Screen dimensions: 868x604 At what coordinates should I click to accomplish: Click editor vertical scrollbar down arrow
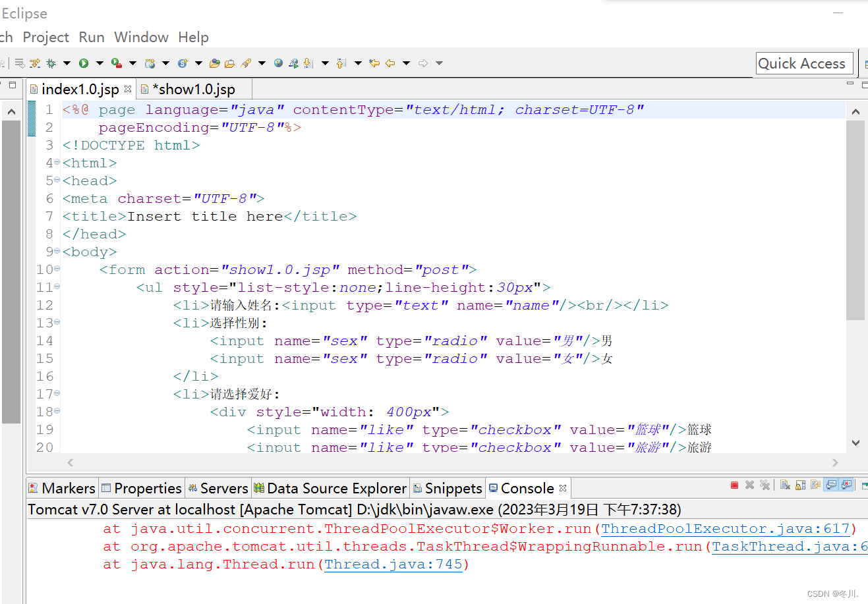pos(855,443)
